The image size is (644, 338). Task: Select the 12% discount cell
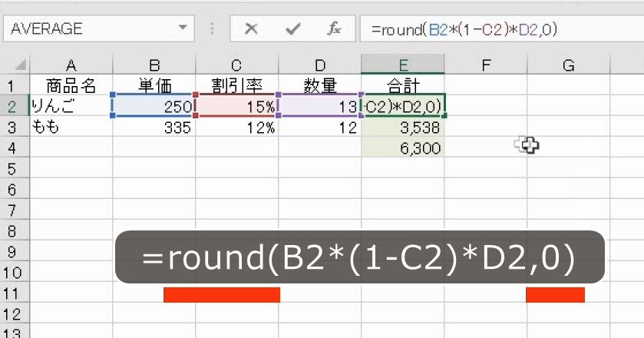pyautogui.click(x=237, y=127)
